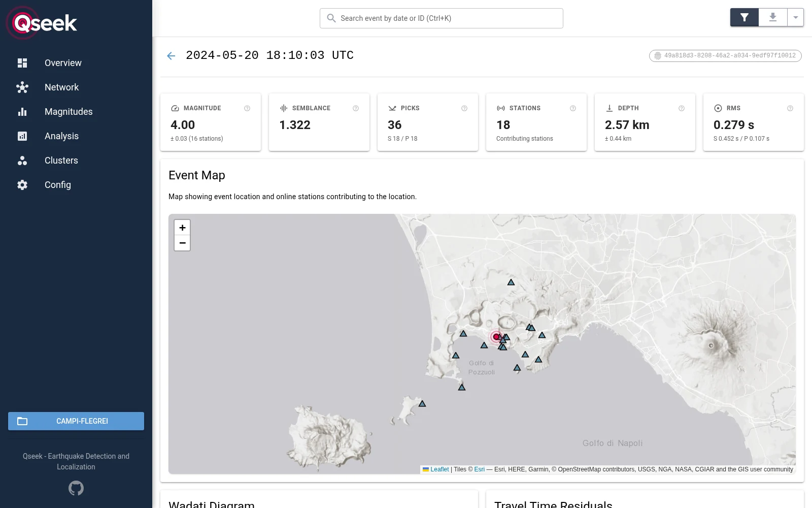The height and width of the screenshot is (508, 812).
Task: Show help for the Magnitude card
Action: (x=247, y=108)
